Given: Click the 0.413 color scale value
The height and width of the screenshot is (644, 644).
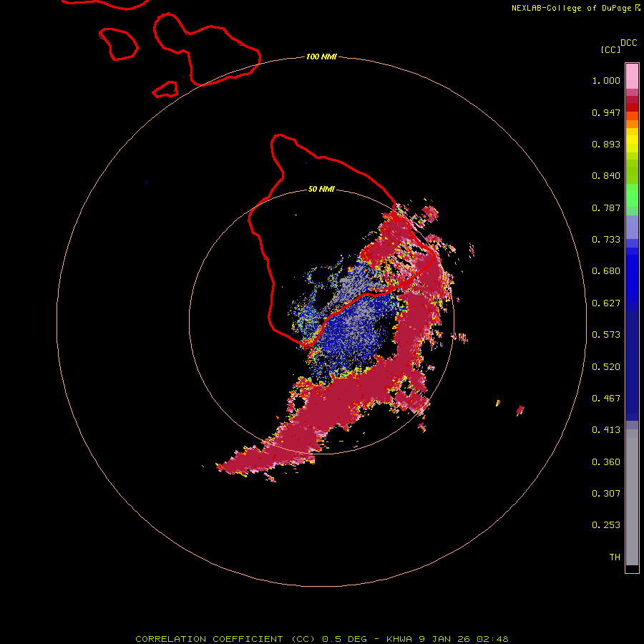Looking at the screenshot, I should [606, 430].
